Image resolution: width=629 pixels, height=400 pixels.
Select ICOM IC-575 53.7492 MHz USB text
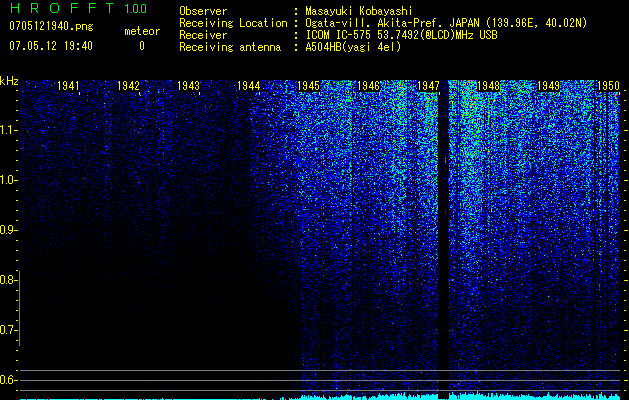401,35
